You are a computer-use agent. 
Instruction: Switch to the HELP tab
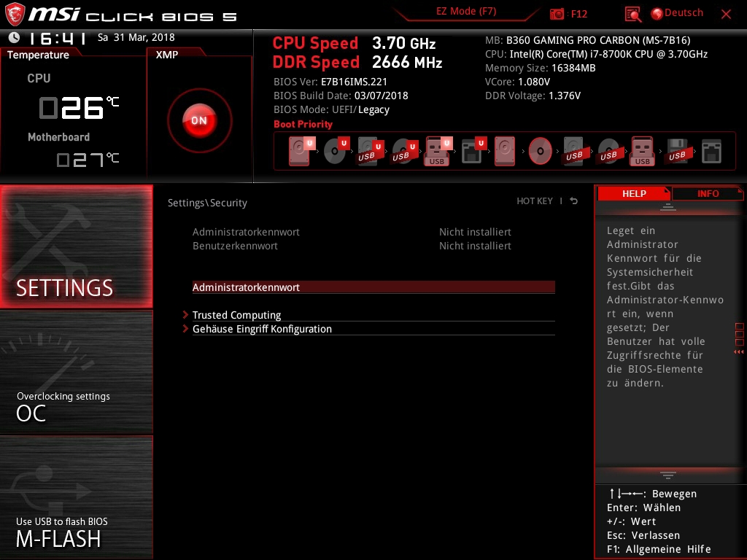[x=634, y=194]
